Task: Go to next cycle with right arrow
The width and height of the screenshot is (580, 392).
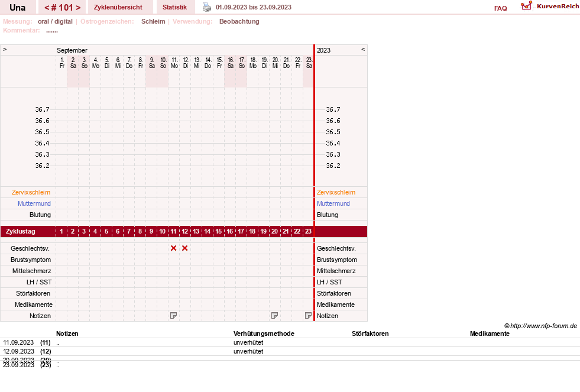Action: [x=78, y=8]
